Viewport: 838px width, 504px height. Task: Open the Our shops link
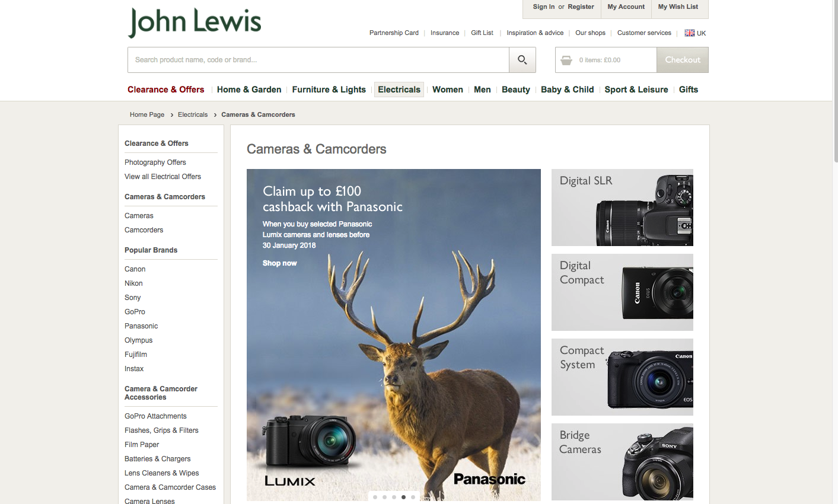pos(590,33)
